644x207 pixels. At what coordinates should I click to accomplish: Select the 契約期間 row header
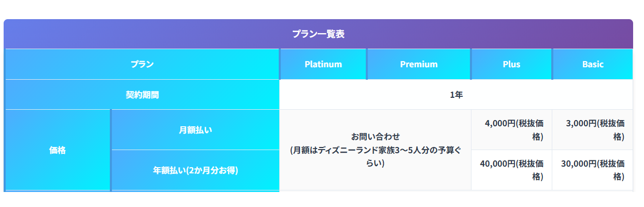[142, 95]
